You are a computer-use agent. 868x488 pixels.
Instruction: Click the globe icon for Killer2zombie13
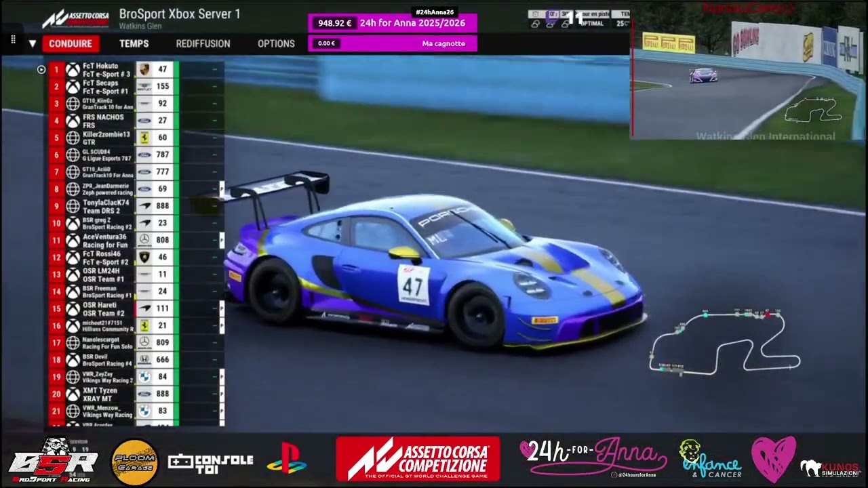(x=73, y=138)
